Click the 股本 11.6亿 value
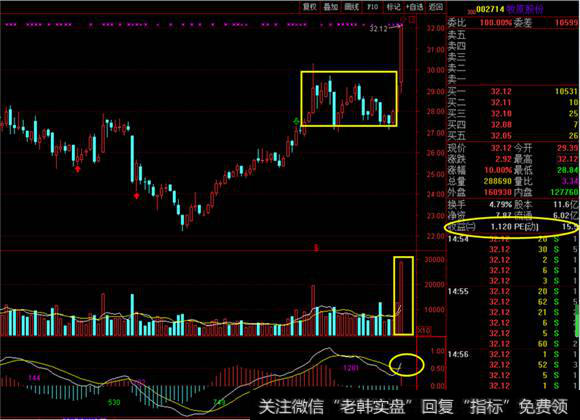This screenshot has width=580, height=420. (x=566, y=205)
